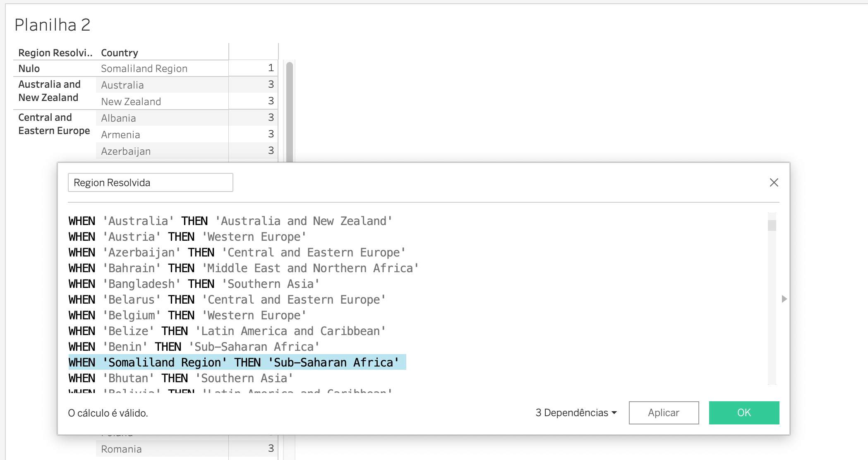
Task: Select the Region Resolvi.. column header
Action: [x=54, y=52]
